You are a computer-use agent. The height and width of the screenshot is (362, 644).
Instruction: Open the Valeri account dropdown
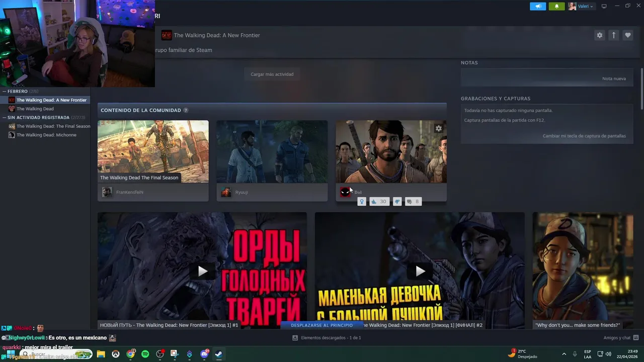point(581,6)
